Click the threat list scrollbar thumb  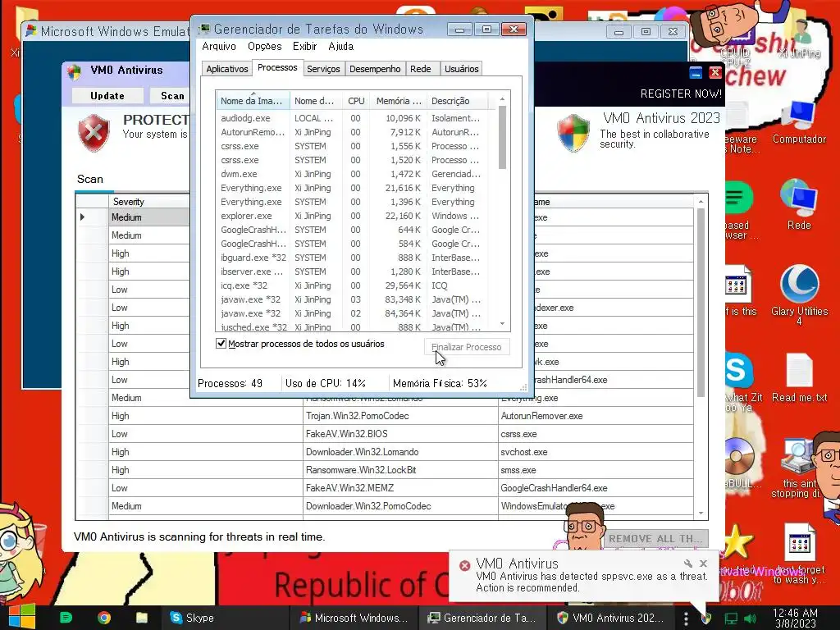pos(701,303)
